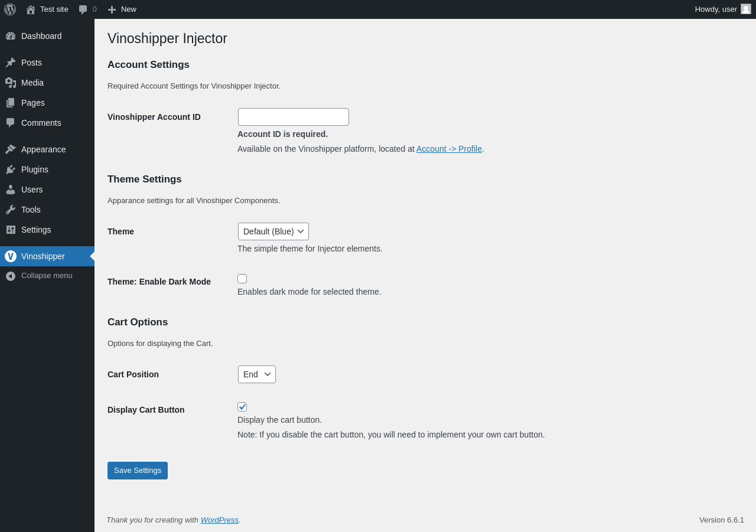Click Howdy, user account text
The image size is (756, 532).
tap(716, 9)
